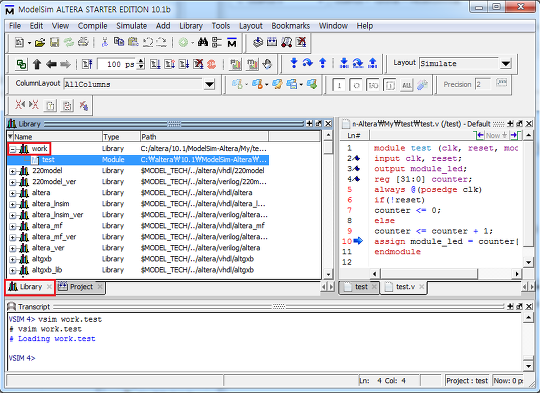Undo the last edit via toolbar
Image resolution: width=540 pixels, height=393 pixels.
point(148,42)
